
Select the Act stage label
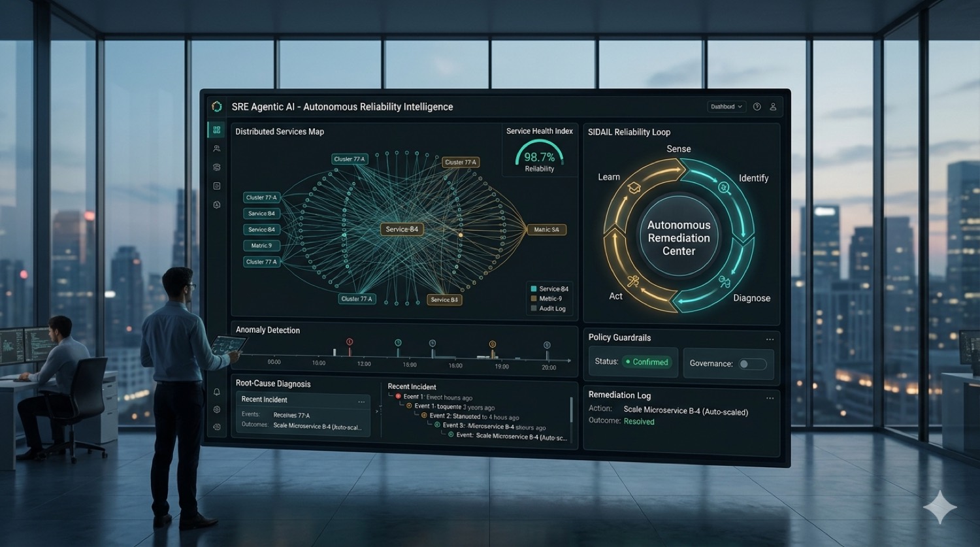[615, 296]
